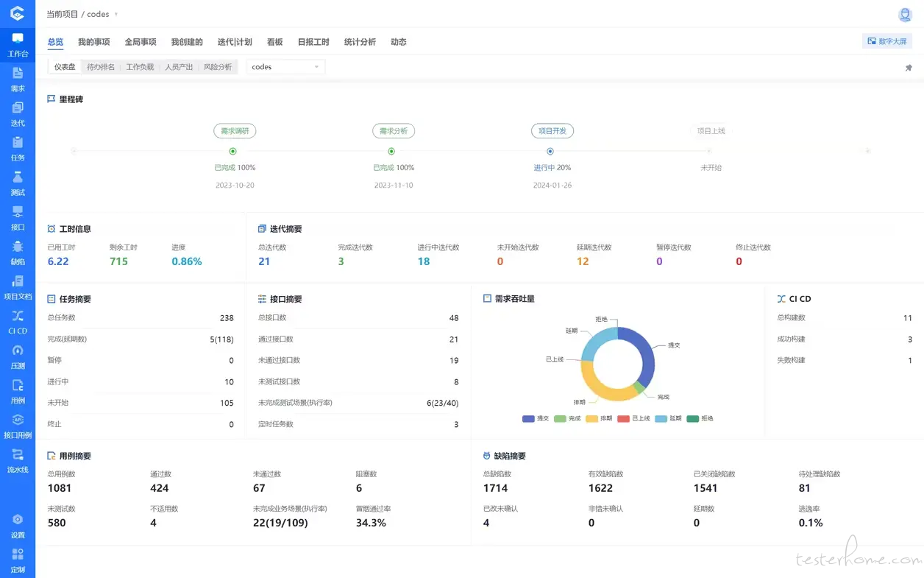Click the app logo at top left
Image resolution: width=924 pixels, height=578 pixels.
[x=18, y=13]
